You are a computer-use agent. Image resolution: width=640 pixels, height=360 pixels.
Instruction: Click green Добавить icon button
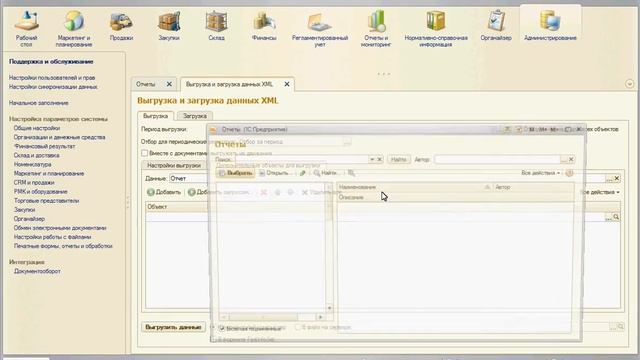pyautogui.click(x=151, y=192)
